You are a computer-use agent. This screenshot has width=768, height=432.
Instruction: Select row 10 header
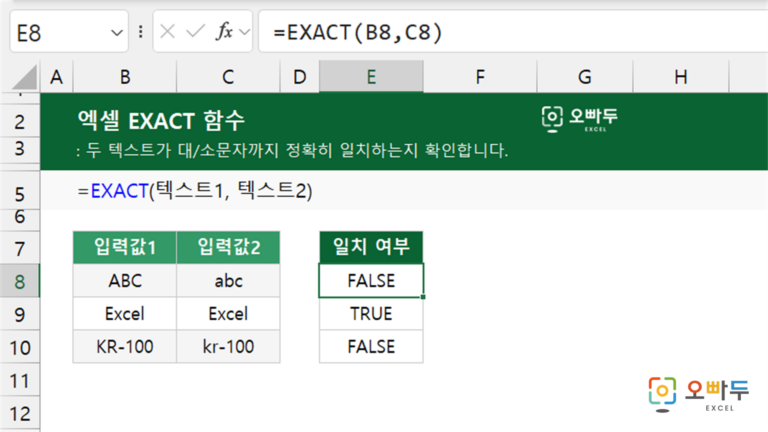(20, 347)
